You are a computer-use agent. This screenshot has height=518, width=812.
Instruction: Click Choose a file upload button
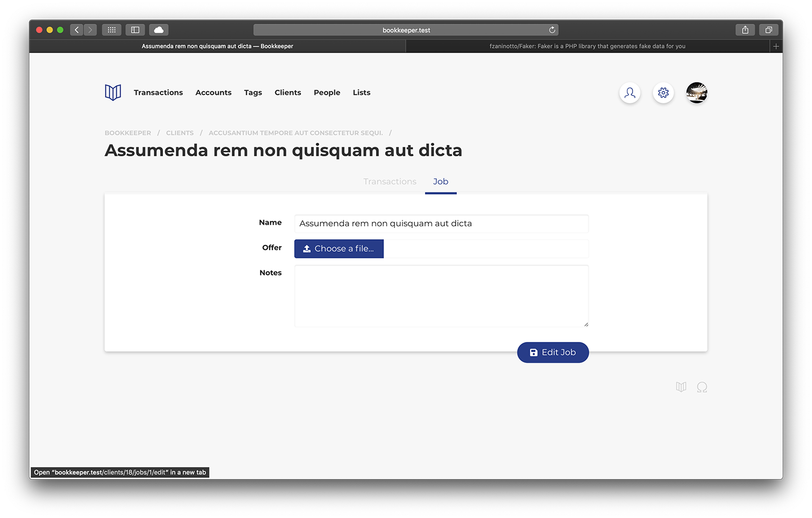click(339, 249)
